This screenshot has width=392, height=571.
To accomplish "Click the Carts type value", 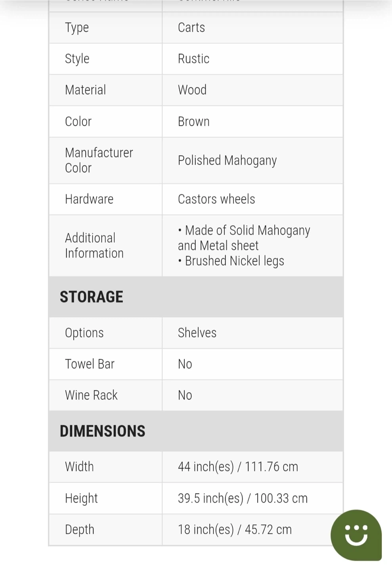I will tap(191, 28).
